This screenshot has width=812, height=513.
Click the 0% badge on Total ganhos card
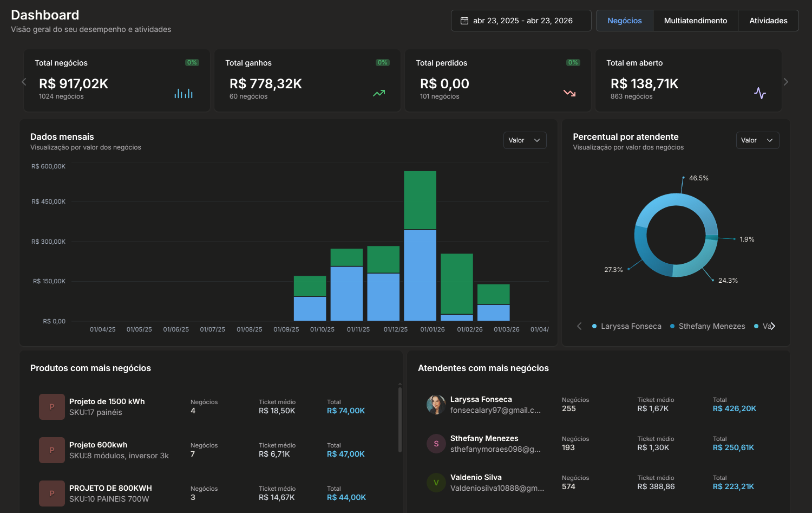(x=382, y=62)
